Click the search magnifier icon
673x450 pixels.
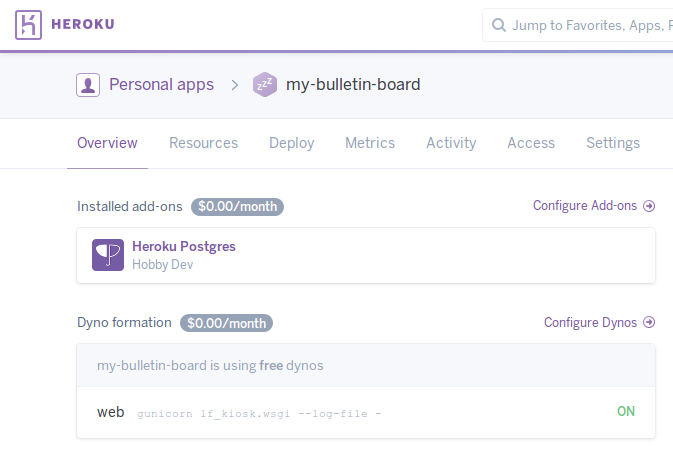click(x=498, y=25)
